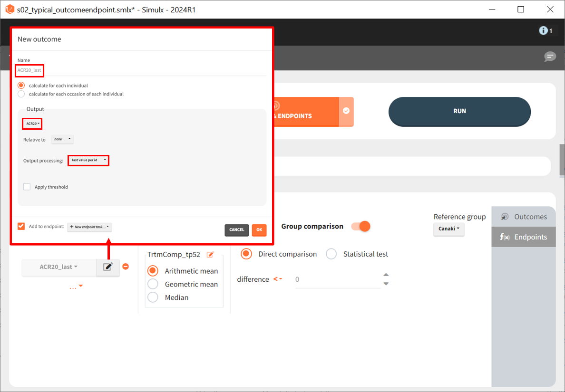The width and height of the screenshot is (565, 392).
Task: Open the Reference group Canaki dropdown
Action: point(448,229)
